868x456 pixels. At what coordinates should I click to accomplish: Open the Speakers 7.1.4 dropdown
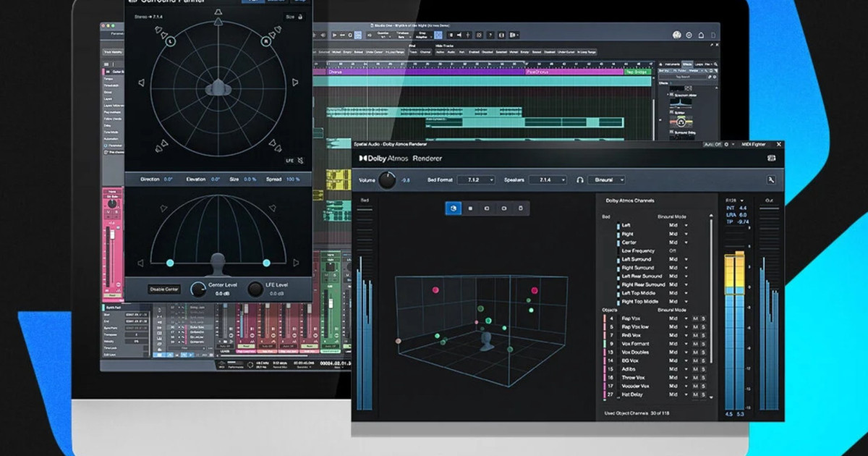[x=548, y=180]
